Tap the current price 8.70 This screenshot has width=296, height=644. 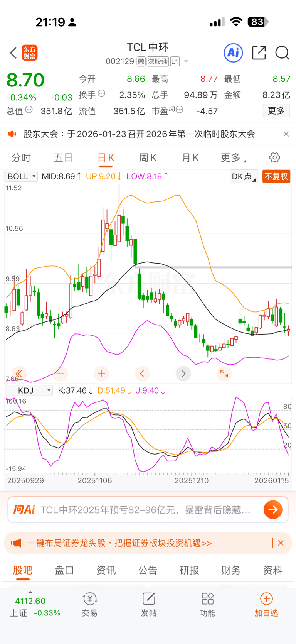tap(25, 80)
